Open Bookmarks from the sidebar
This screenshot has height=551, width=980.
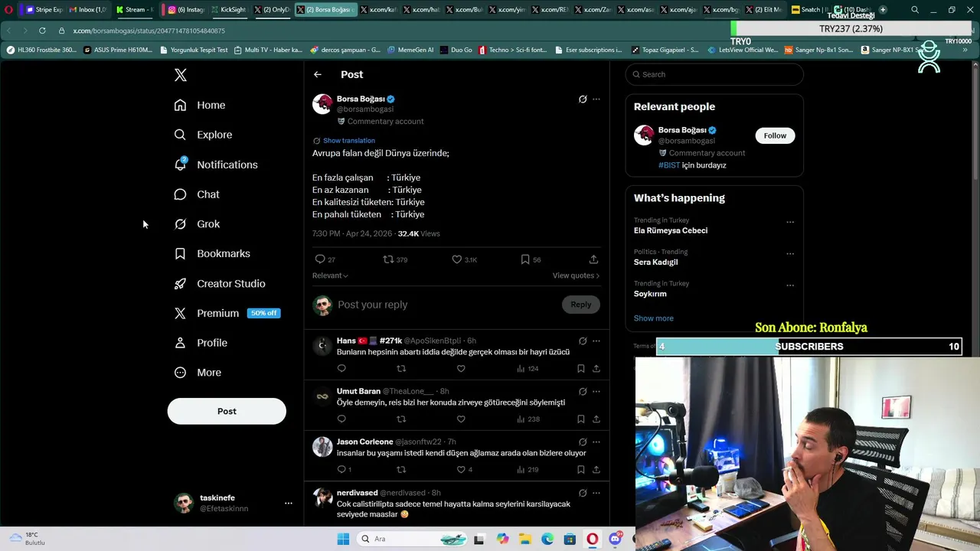pyautogui.click(x=212, y=253)
